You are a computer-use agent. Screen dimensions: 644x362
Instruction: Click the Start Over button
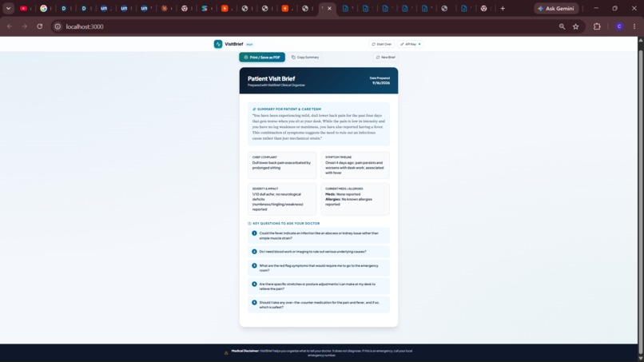pyautogui.click(x=382, y=44)
